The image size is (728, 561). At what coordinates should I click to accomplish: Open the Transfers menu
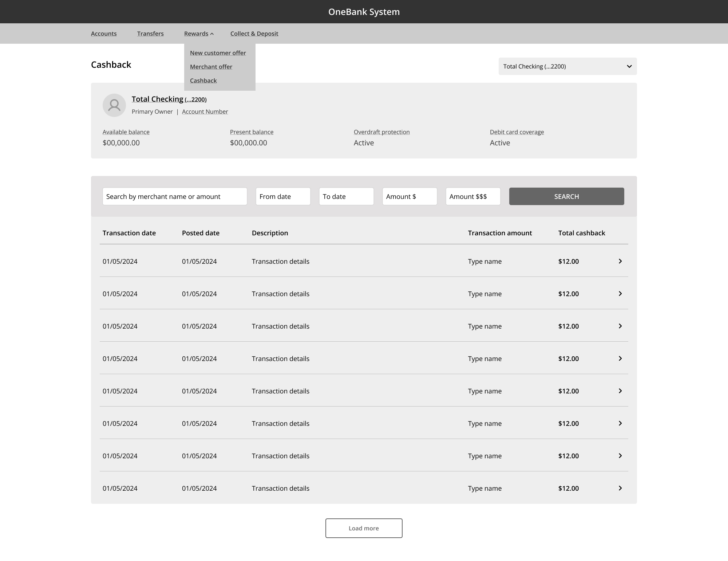(150, 33)
